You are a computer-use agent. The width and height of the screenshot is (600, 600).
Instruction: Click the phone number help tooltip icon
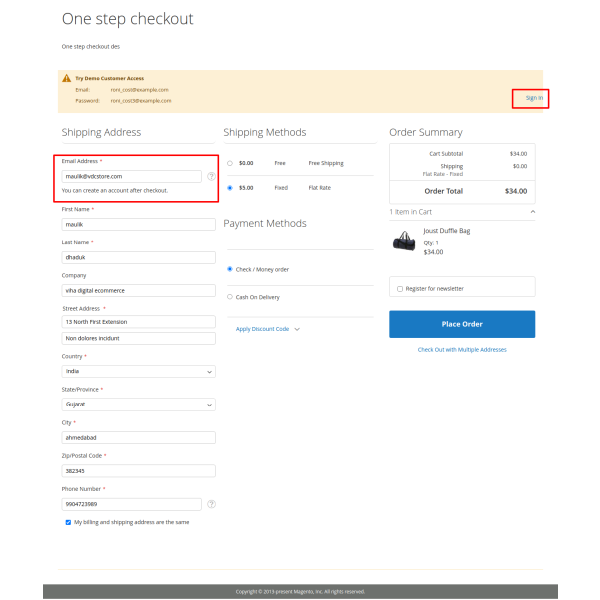point(211,504)
